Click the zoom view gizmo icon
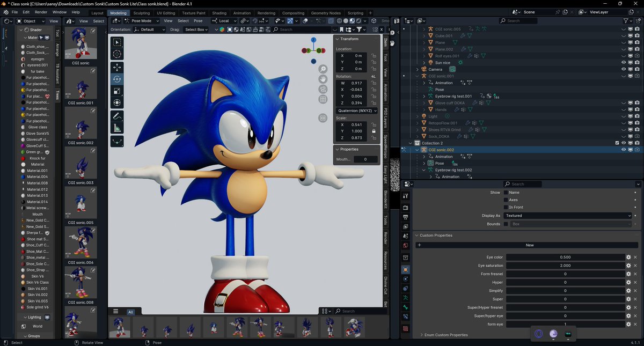644x346 pixels. (x=323, y=69)
